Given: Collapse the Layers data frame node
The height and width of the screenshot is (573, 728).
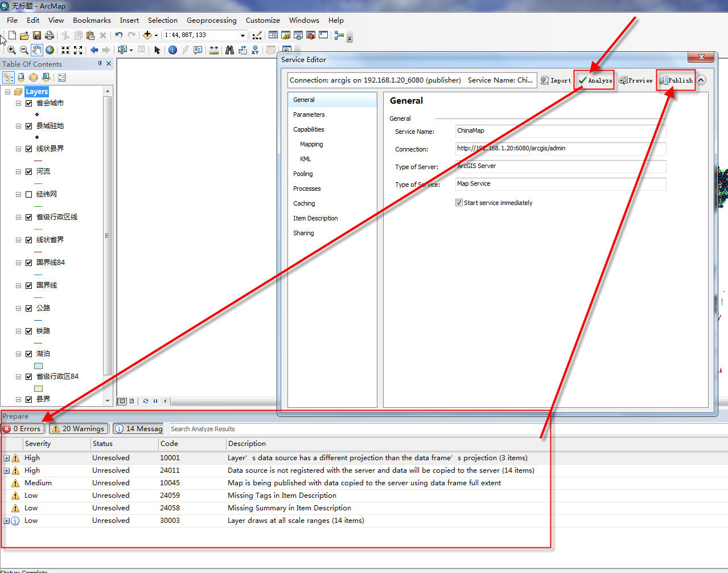Looking at the screenshot, I should pyautogui.click(x=7, y=92).
